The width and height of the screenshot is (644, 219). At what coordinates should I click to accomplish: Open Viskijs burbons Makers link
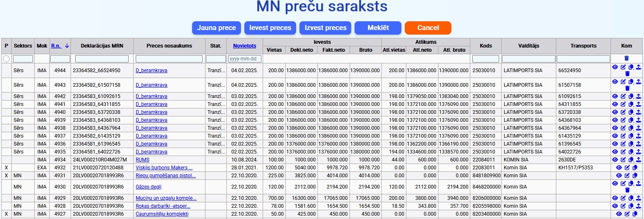164,168
